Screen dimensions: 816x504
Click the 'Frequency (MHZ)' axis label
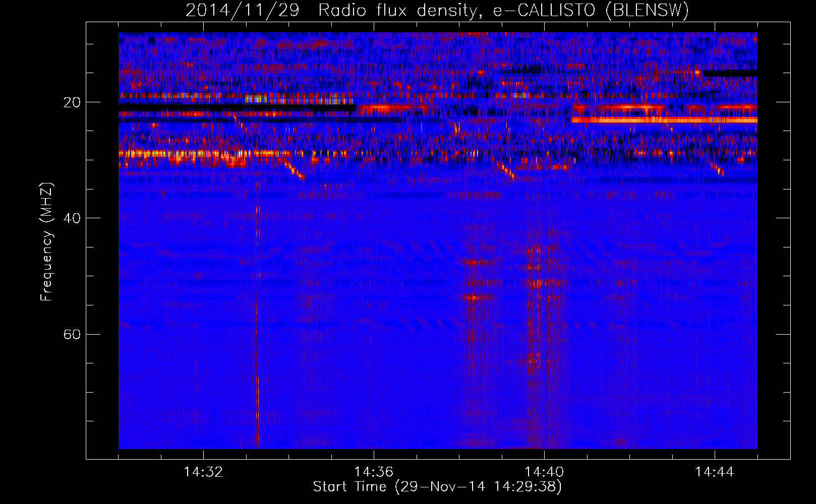[x=46, y=242]
